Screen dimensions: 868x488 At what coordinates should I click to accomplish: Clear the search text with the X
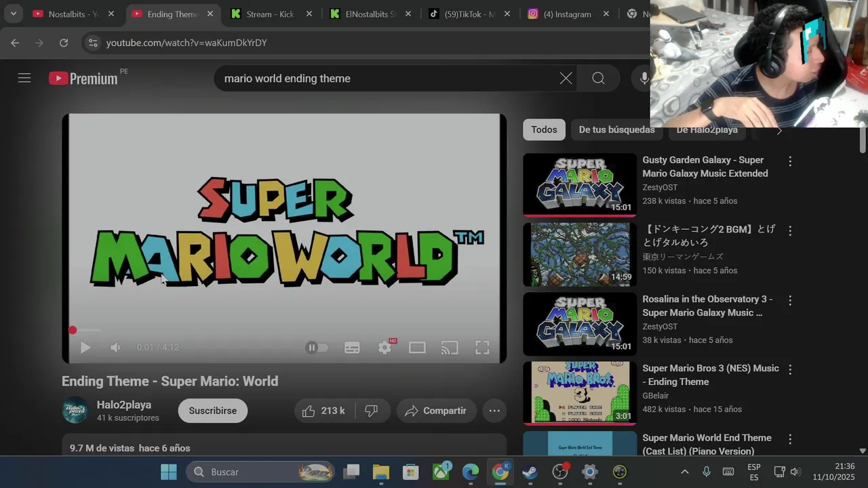coord(566,79)
